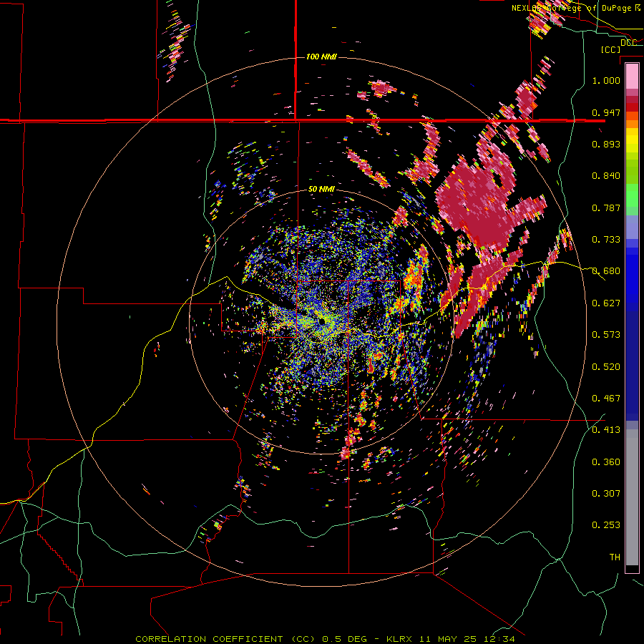Viewport: 644px width, 644px height.
Task: Pick the orange color bar segment
Action: pos(632,124)
